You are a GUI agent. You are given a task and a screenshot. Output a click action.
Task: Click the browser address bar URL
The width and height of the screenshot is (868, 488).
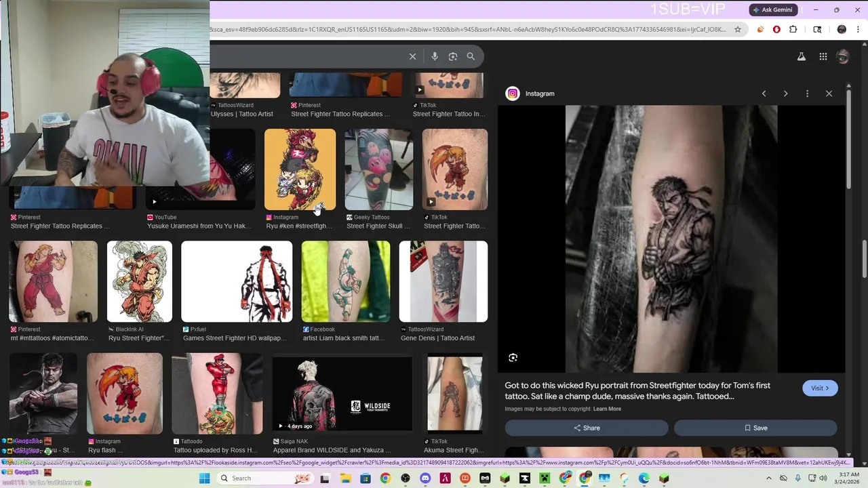pyautogui.click(x=468, y=29)
